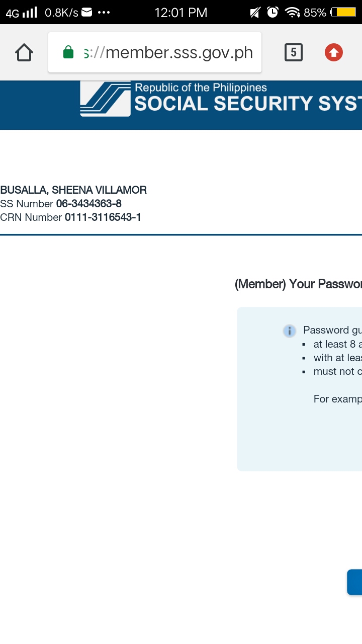Tap the three-dots notification overflow icon
Image resolution: width=362 pixels, height=644 pixels.
[104, 12]
